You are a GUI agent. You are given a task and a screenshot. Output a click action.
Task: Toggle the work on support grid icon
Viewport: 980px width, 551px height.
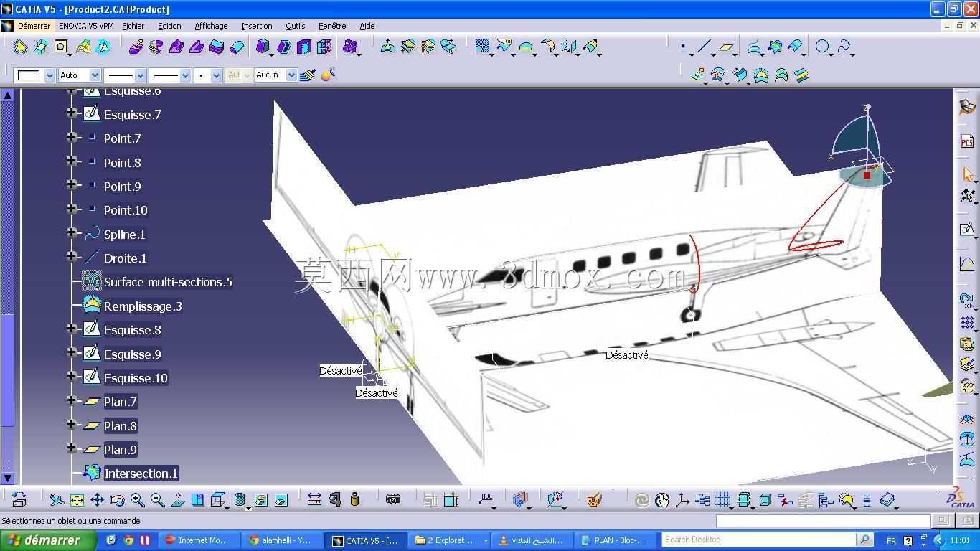pos(722,499)
